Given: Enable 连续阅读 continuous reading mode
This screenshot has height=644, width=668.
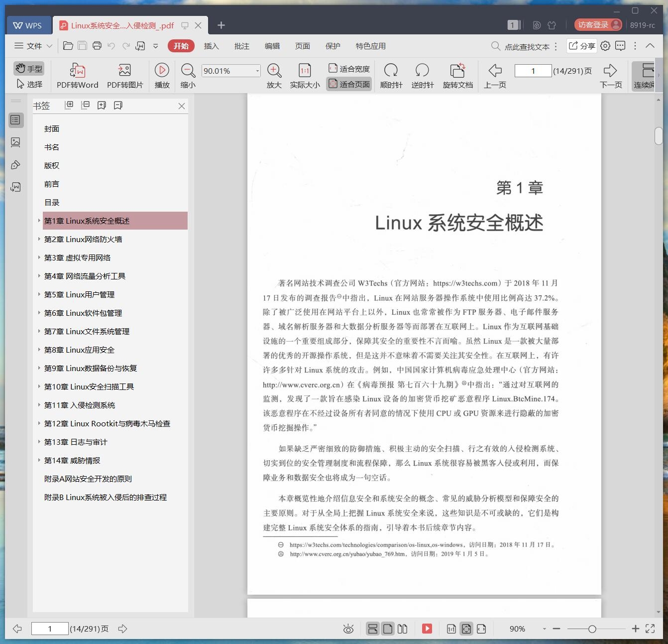Looking at the screenshot, I should click(645, 76).
